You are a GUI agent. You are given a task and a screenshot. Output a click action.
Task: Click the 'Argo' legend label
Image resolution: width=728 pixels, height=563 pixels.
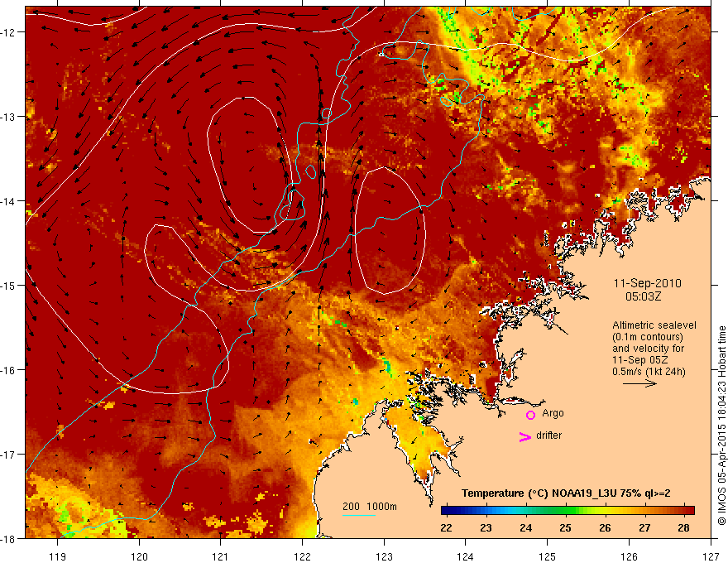click(x=553, y=413)
